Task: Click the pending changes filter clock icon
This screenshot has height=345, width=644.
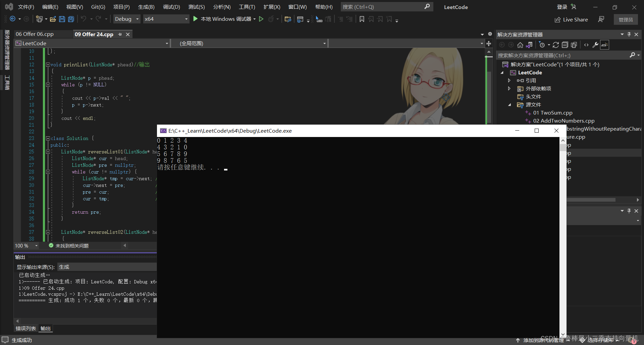Action: pyautogui.click(x=542, y=45)
